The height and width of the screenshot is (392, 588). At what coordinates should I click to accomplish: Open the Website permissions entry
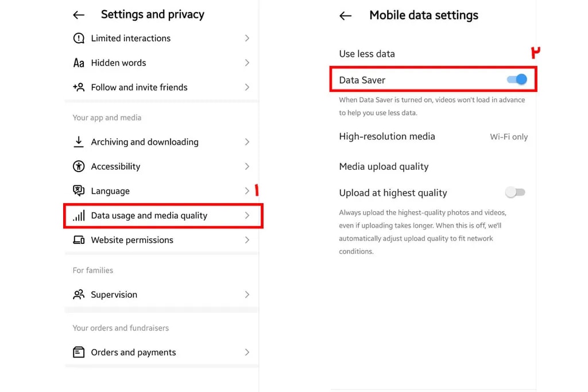[132, 240]
